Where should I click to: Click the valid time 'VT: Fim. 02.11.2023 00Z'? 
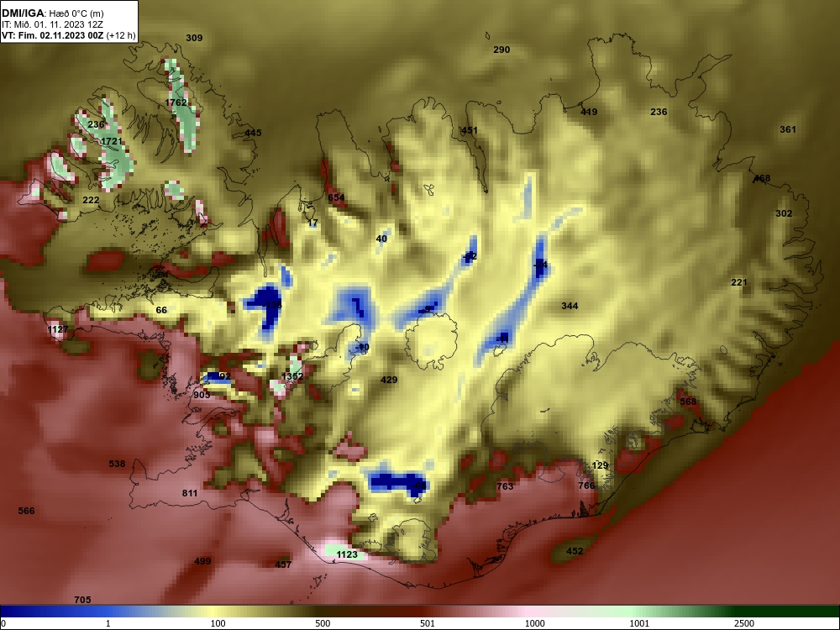click(53, 36)
